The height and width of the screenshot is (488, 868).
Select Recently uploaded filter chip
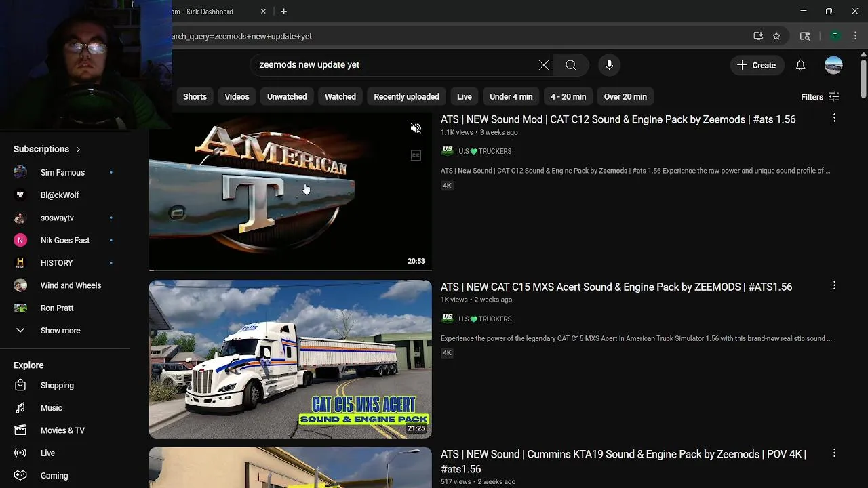406,96
